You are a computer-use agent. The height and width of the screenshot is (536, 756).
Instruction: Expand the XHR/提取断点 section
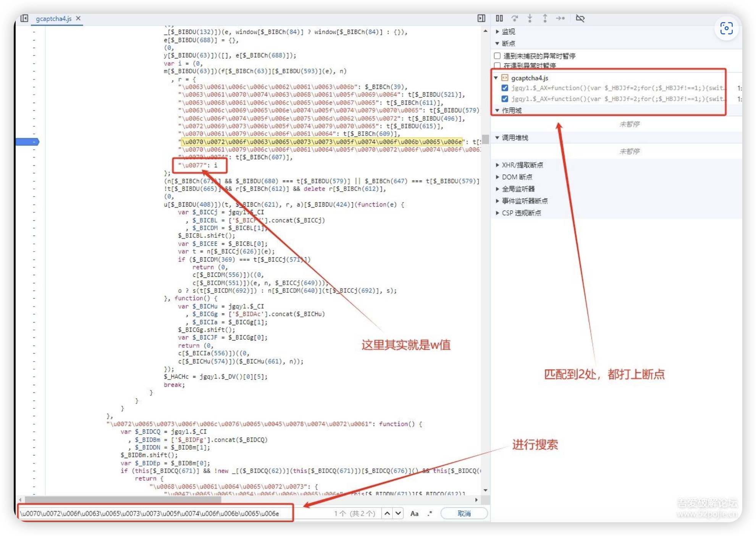(522, 165)
